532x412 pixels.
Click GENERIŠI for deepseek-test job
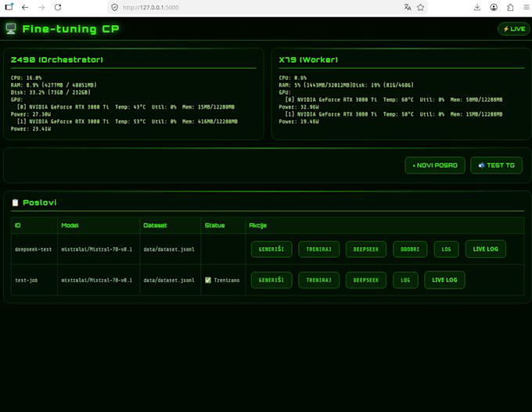pos(271,249)
